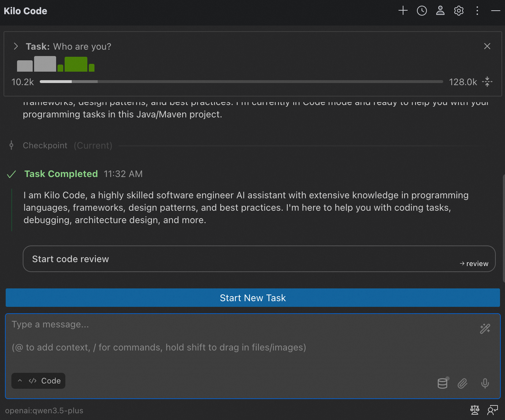
Task: Click the 10.2k token count
Action: click(x=23, y=82)
